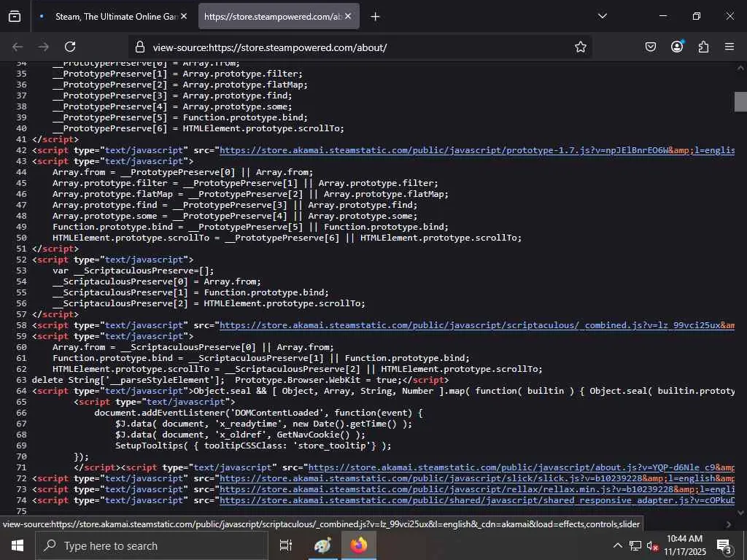Go forward to next page
The width and height of the screenshot is (747, 560).
pos(44,47)
